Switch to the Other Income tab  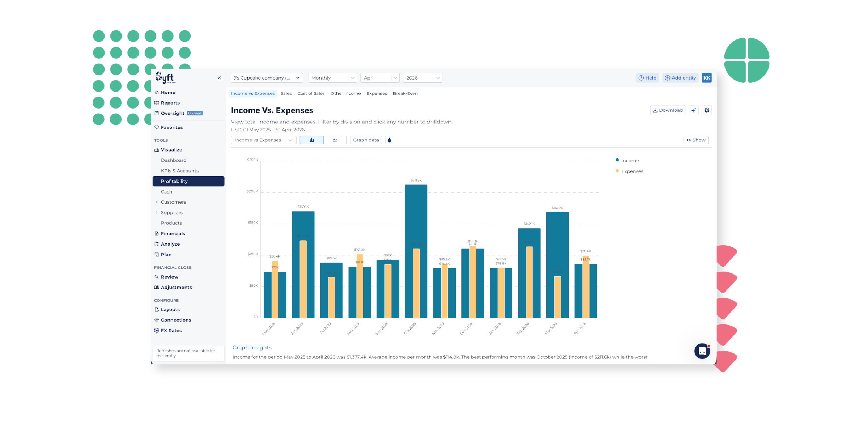pyautogui.click(x=345, y=93)
